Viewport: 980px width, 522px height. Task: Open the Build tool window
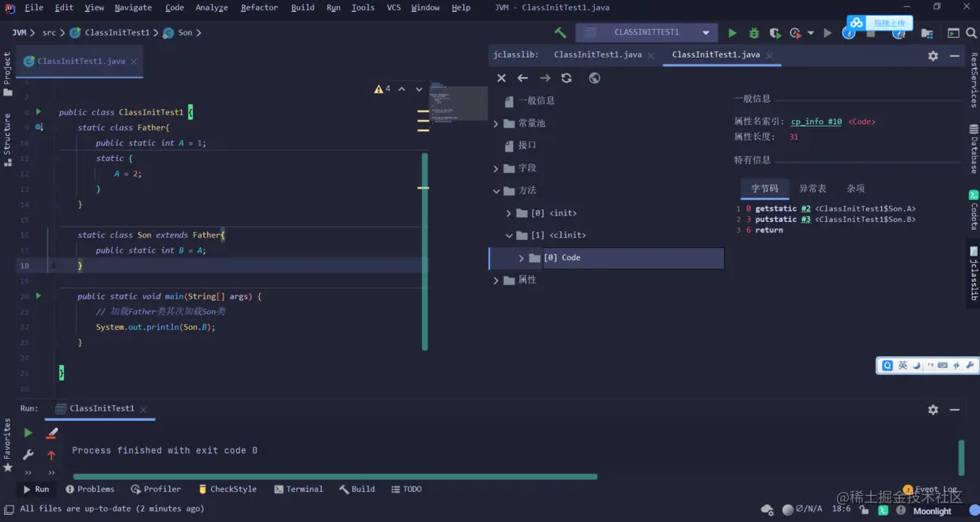click(x=357, y=490)
